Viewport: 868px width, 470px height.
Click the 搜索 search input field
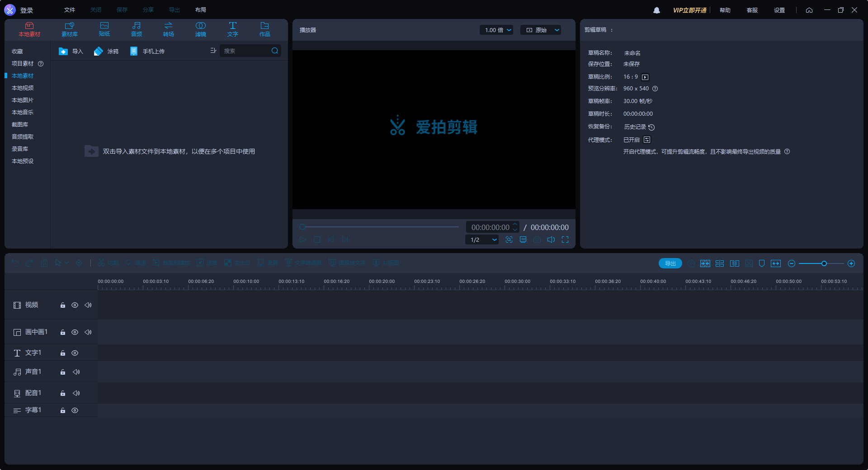pyautogui.click(x=246, y=51)
